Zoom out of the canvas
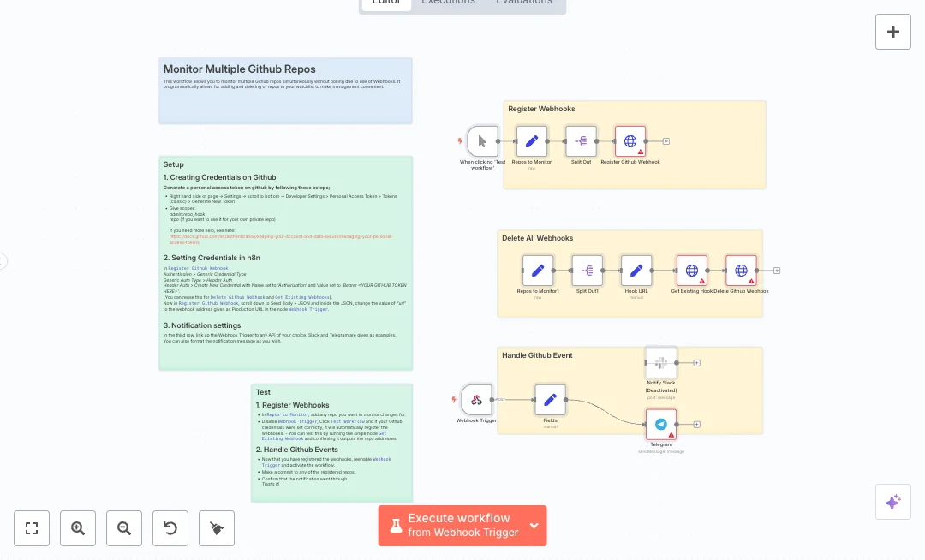 [124, 528]
